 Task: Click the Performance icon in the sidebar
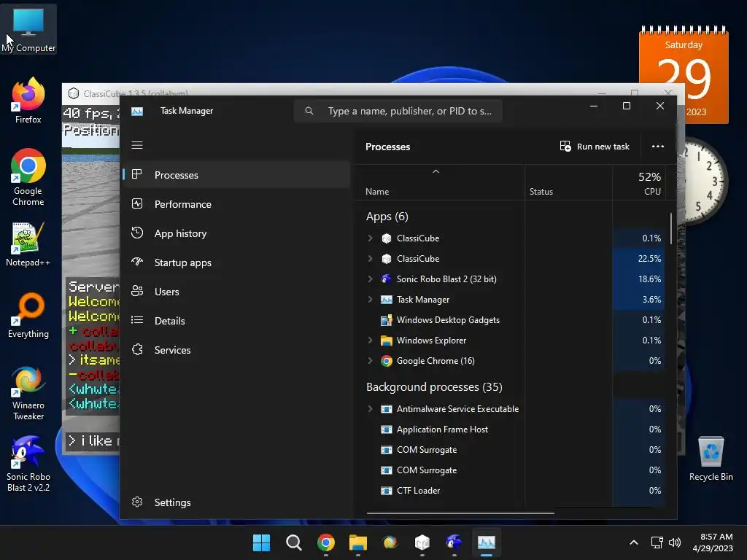[x=137, y=204]
